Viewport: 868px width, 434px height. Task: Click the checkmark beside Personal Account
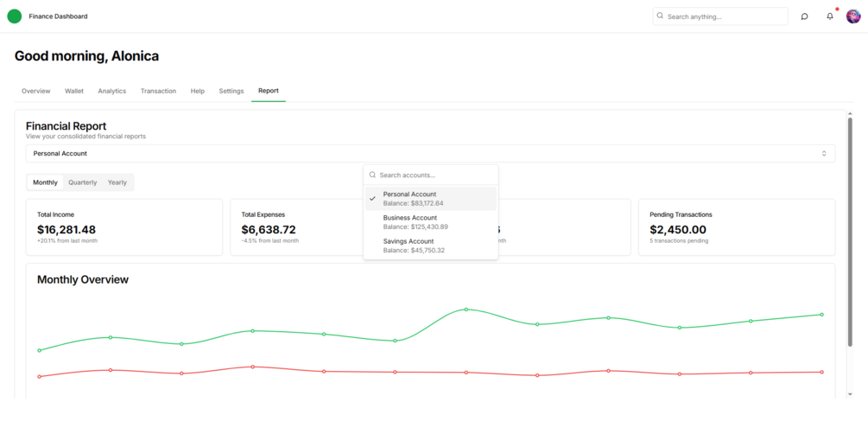click(372, 199)
